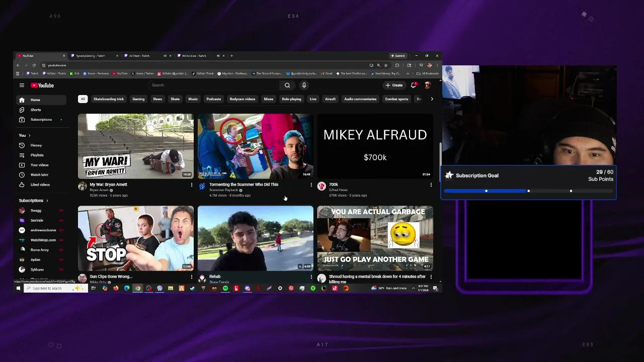Mute the AdTited Twitch tab audio

coord(165,56)
